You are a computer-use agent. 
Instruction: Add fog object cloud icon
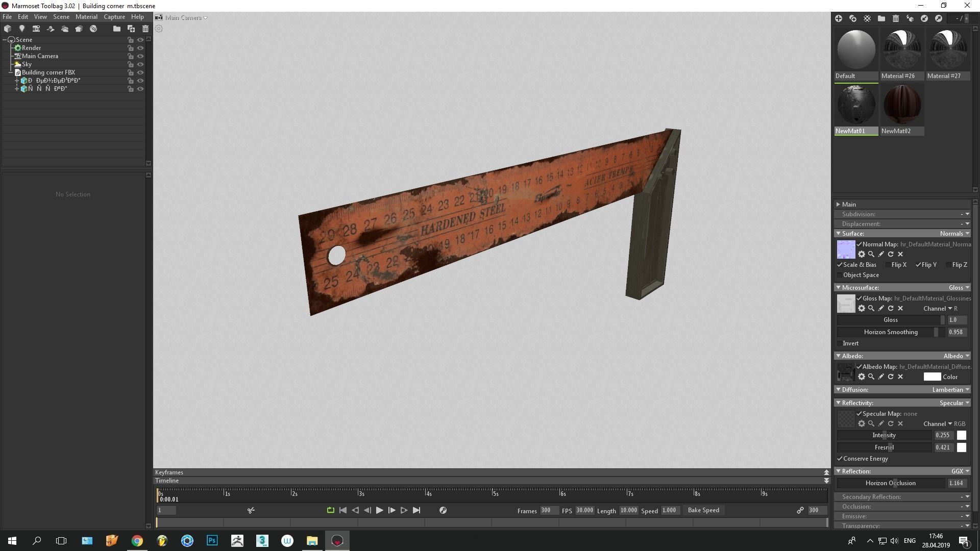pos(65,29)
